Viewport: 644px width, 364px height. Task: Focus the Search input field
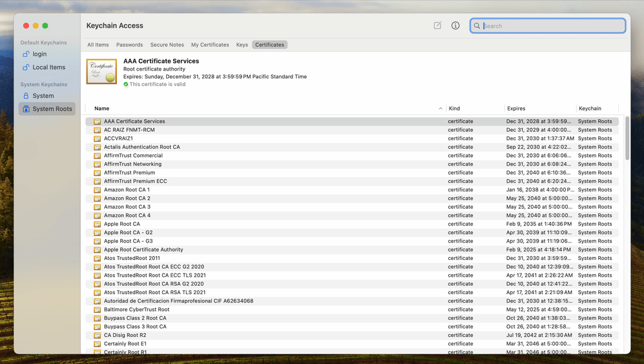tap(548, 25)
